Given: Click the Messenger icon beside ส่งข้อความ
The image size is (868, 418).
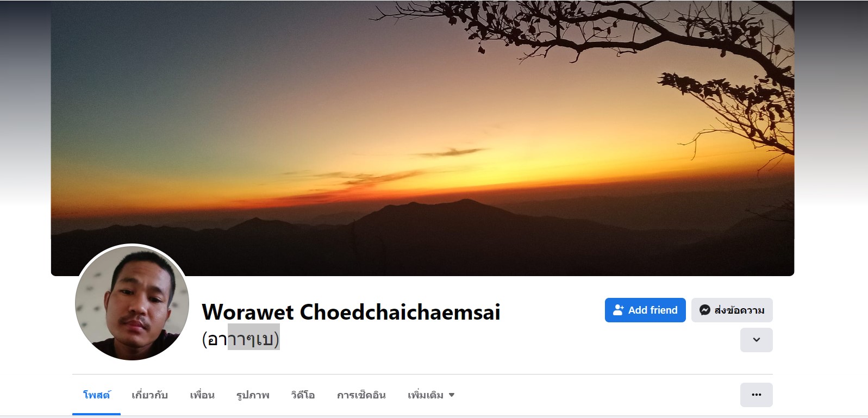Looking at the screenshot, I should pos(704,310).
